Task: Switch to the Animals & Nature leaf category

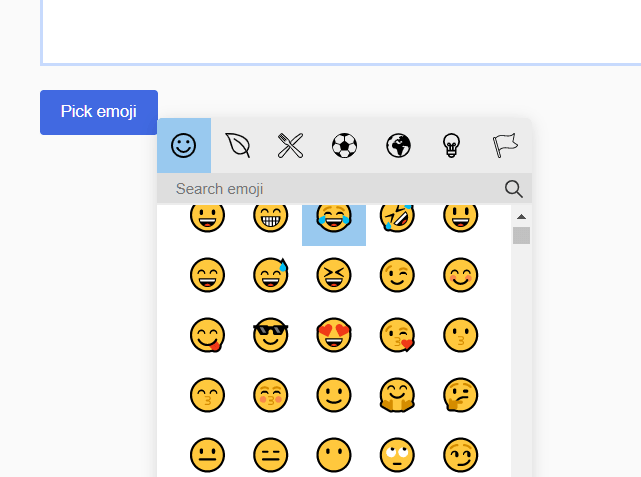Action: [238, 146]
